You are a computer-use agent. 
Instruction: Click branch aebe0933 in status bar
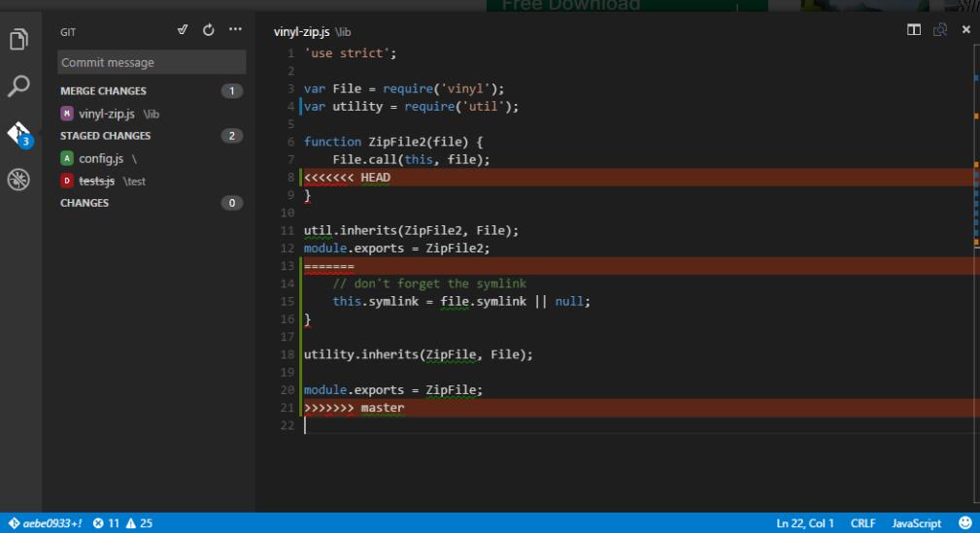click(46, 523)
